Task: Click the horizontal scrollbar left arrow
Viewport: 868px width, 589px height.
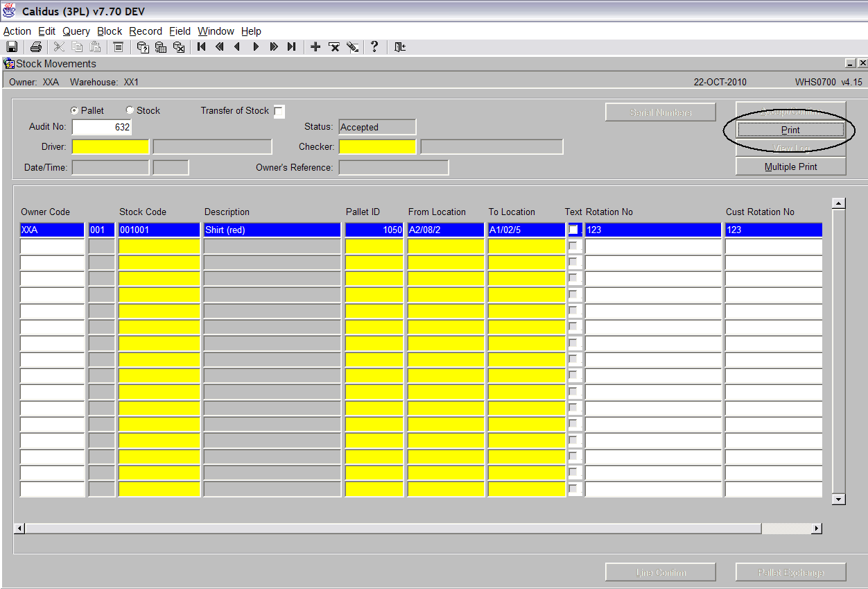Action: pyautogui.click(x=19, y=529)
